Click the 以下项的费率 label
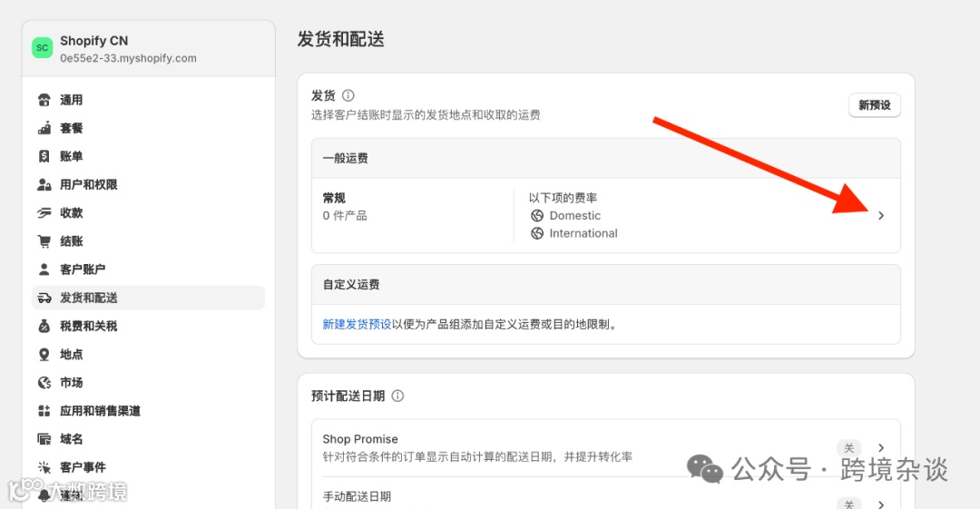This screenshot has width=980, height=509. point(563,198)
